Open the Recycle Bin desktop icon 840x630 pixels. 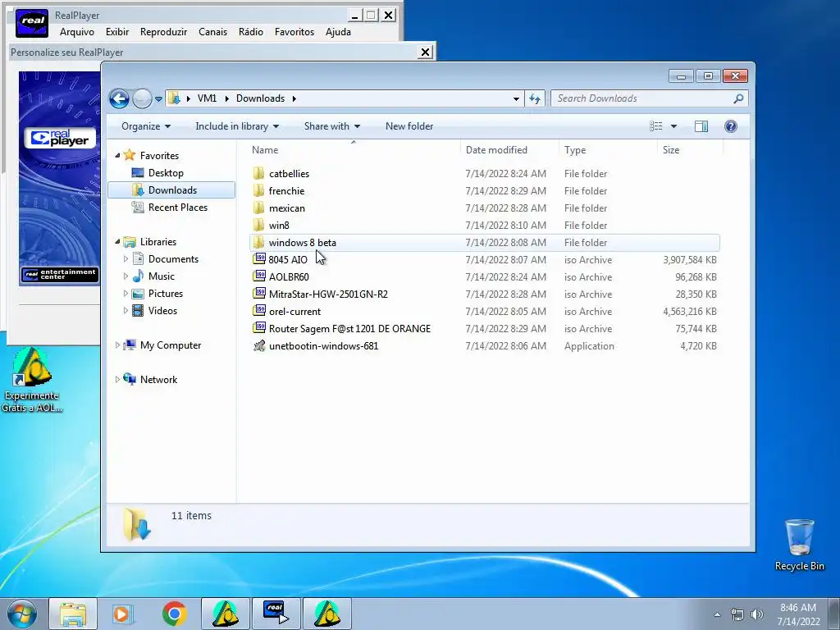point(799,545)
